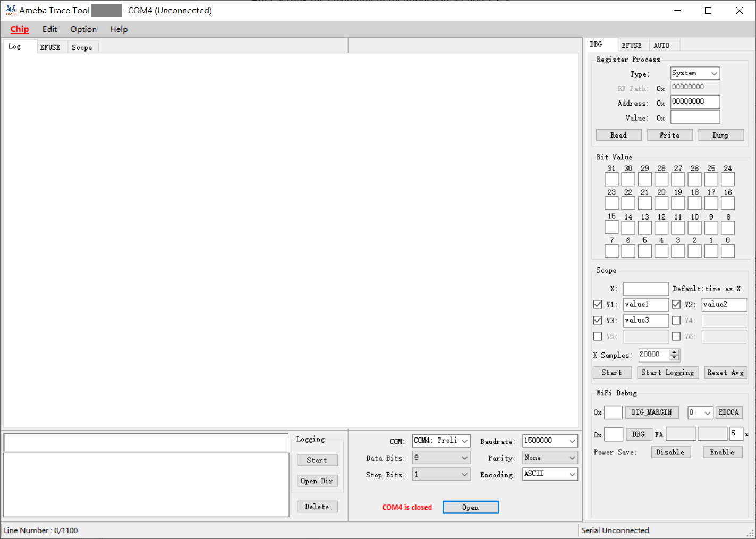The image size is (756, 539).
Task: Increment X Samples with the up stepper arrow
Action: pyautogui.click(x=674, y=352)
